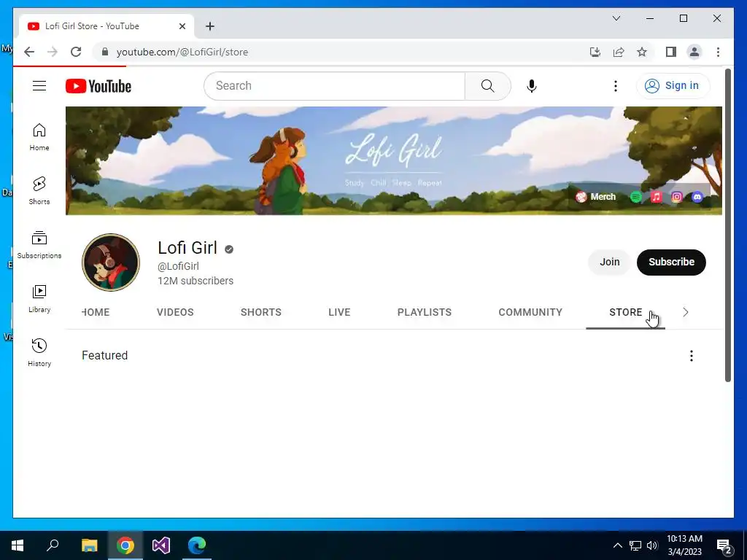Switch to the COMMUNITY channel tab
Screen dimensions: 747x560
coord(530,312)
